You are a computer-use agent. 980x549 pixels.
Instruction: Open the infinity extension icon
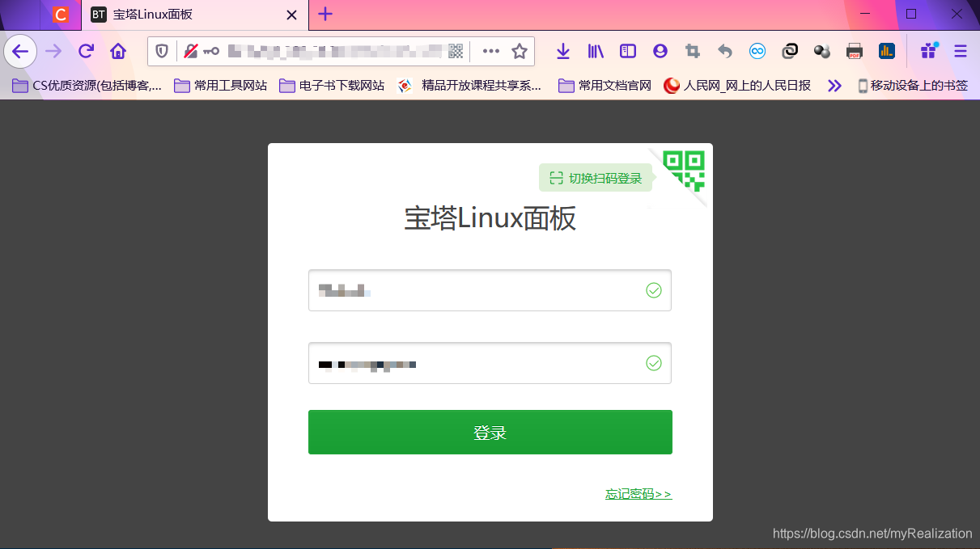pyautogui.click(x=757, y=52)
